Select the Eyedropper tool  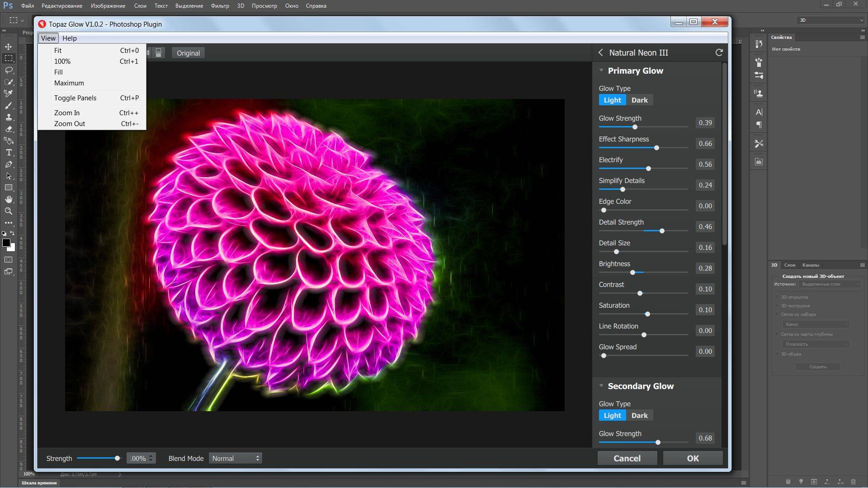coord(9,94)
